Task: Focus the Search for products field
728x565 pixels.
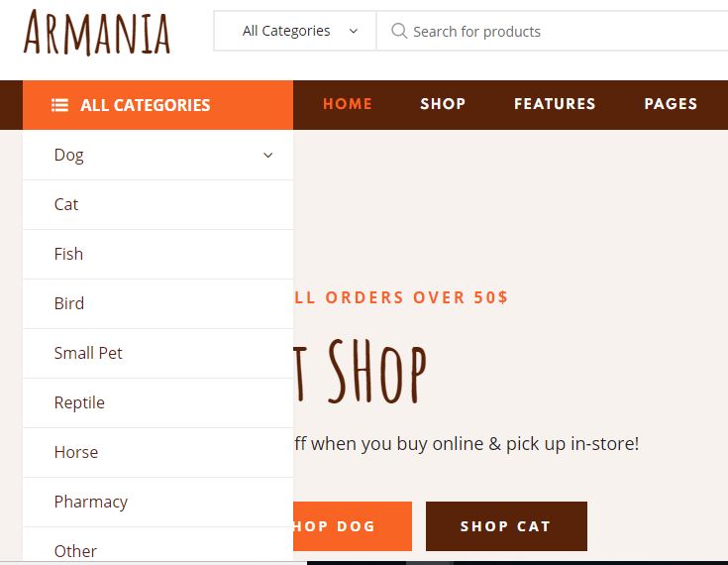Action: pyautogui.click(x=553, y=31)
